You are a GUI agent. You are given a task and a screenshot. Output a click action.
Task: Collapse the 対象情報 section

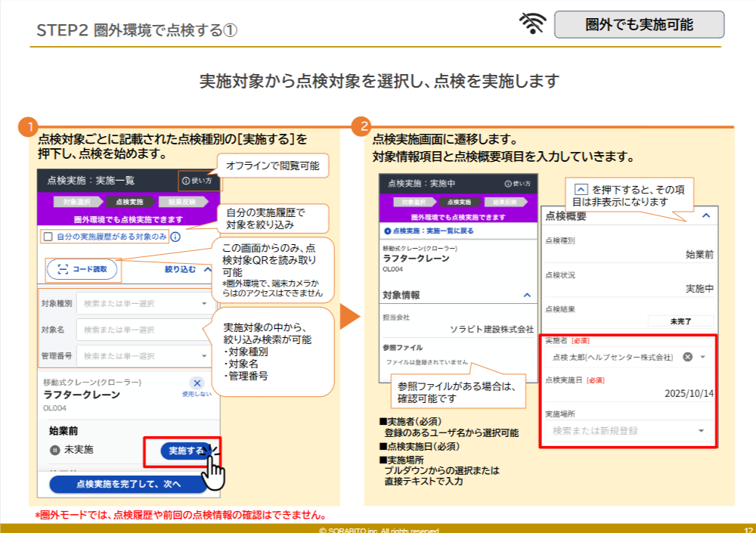pos(528,295)
